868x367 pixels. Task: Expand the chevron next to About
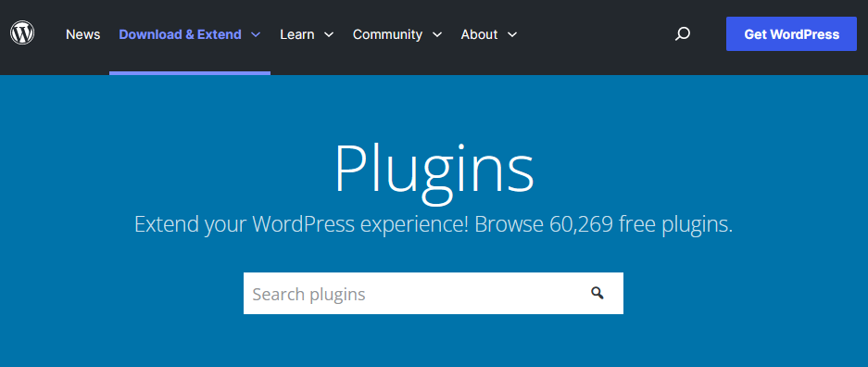512,34
